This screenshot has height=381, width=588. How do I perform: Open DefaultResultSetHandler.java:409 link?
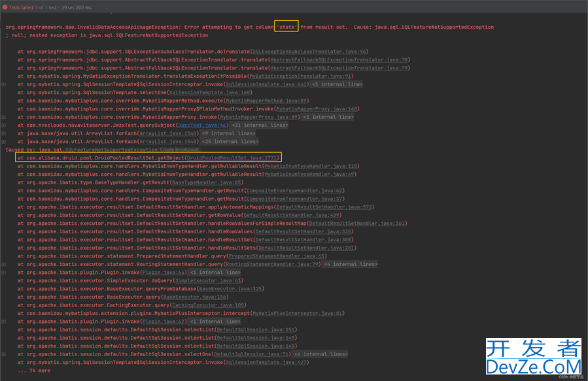(291, 215)
